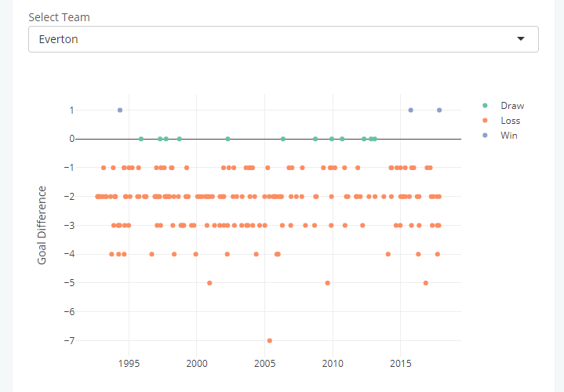Click the −4 Loss point near 2014

click(x=388, y=254)
